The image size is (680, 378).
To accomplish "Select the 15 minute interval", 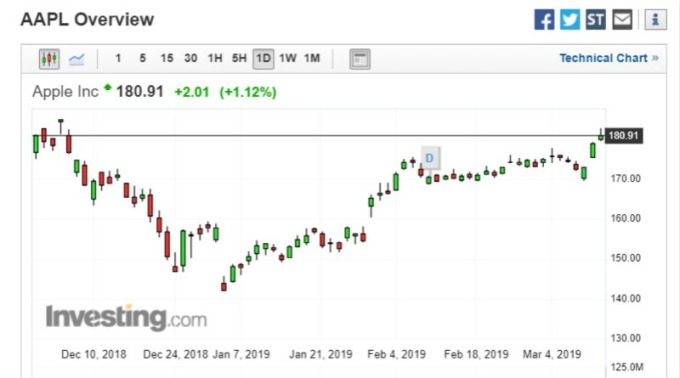I will click(x=167, y=58).
